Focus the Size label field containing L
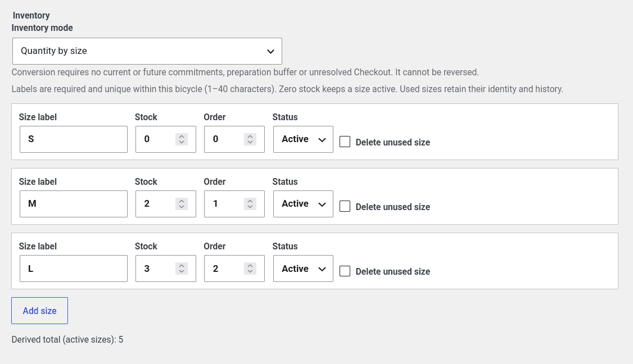Viewport: 633px width, 364px height. tap(74, 269)
